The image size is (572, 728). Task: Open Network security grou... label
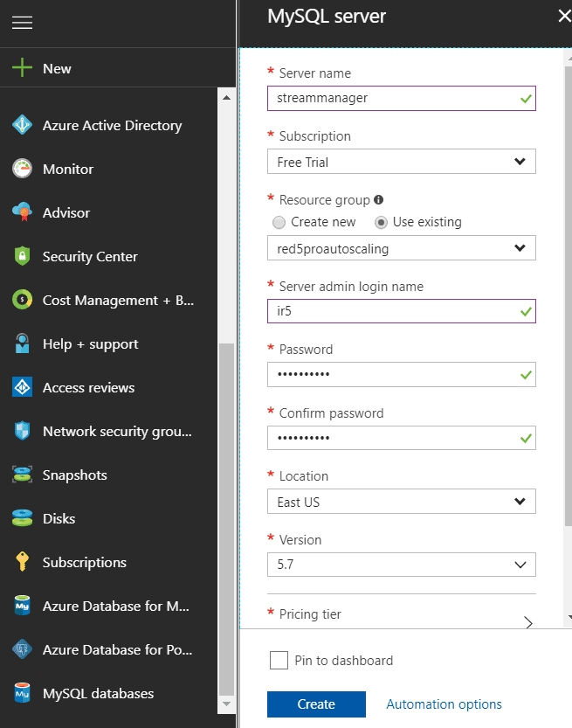coord(117,432)
